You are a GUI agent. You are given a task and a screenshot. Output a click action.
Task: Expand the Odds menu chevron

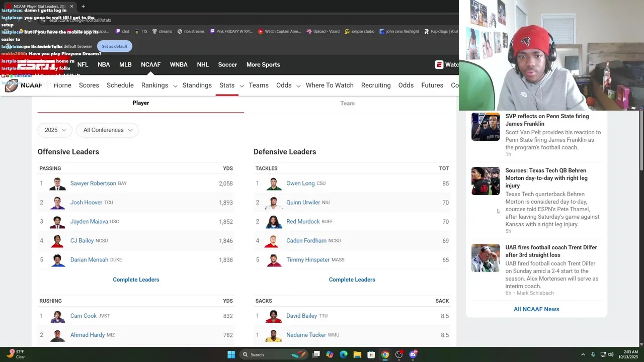(298, 86)
